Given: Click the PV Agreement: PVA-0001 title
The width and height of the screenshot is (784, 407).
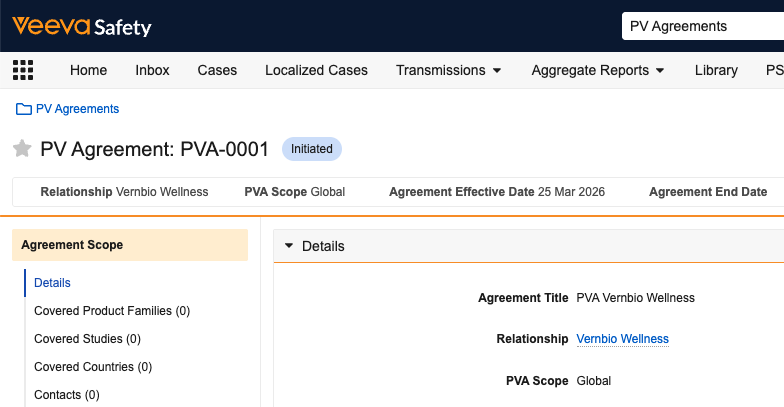Looking at the screenshot, I should (154, 149).
